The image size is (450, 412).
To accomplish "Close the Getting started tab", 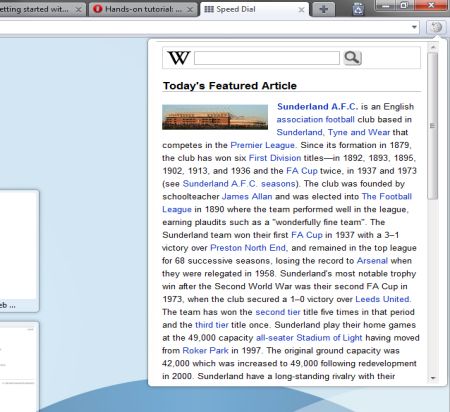I will (78, 10).
